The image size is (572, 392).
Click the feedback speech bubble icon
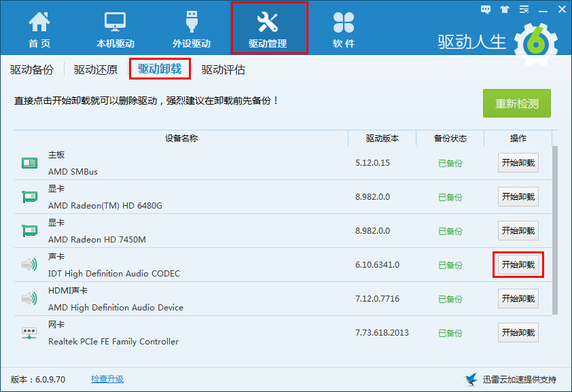pos(486,10)
